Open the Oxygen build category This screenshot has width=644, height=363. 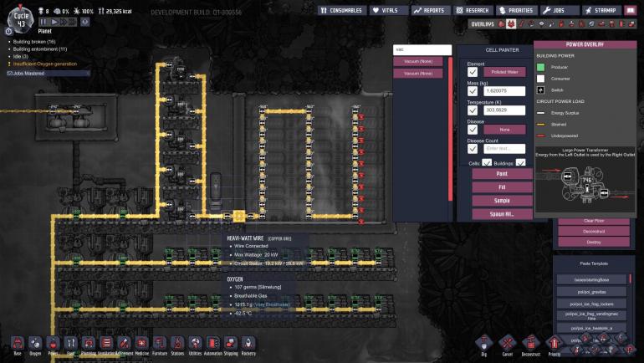(x=34, y=343)
